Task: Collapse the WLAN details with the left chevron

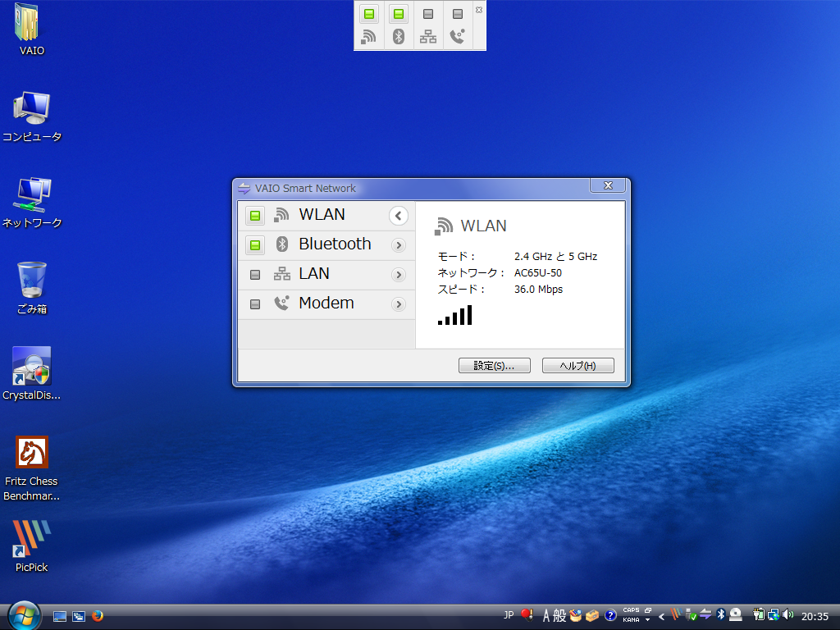Action: click(398, 216)
